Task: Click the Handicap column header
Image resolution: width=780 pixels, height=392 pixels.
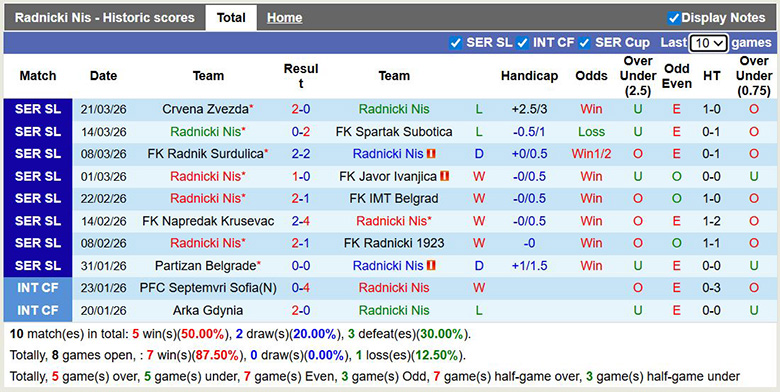Action: tap(529, 76)
